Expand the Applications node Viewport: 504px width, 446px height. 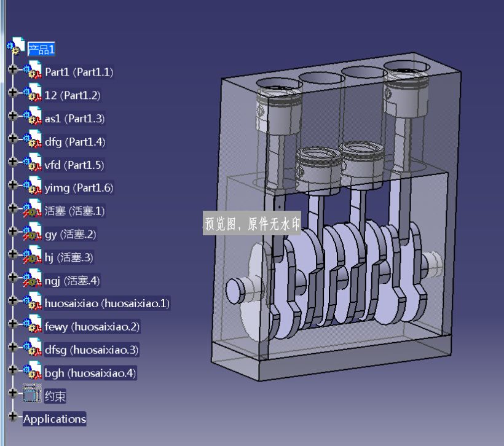(13, 416)
